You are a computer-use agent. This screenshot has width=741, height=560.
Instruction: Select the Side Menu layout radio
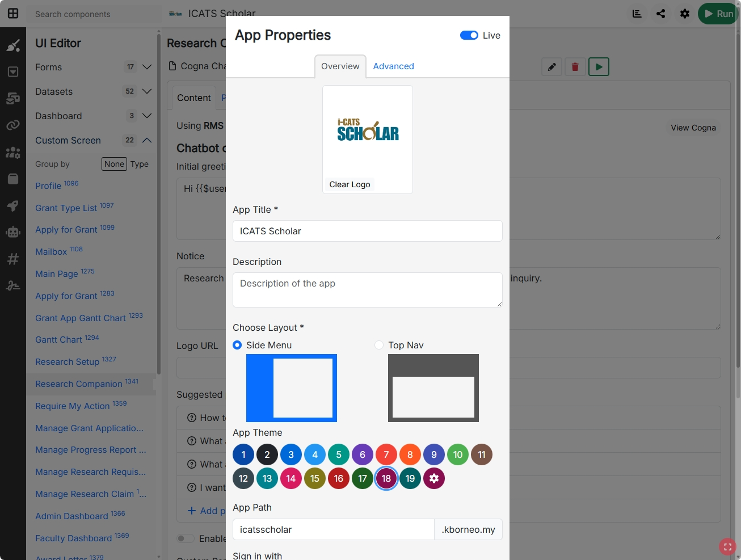click(x=237, y=345)
